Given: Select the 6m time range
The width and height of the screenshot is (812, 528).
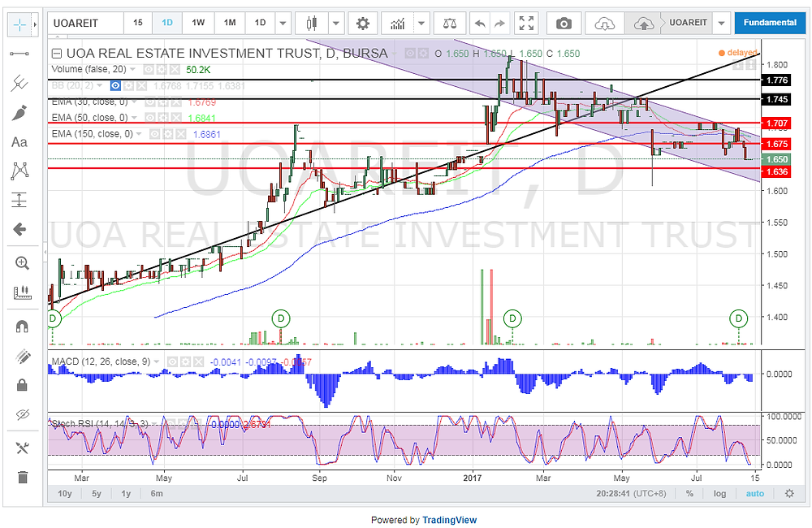Looking at the screenshot, I should pos(157,493).
